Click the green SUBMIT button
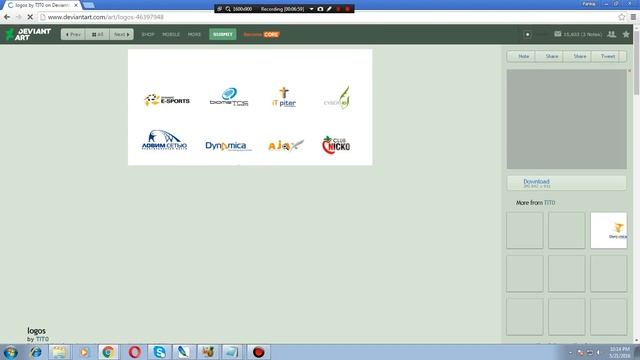The height and width of the screenshot is (360, 640). [223, 34]
